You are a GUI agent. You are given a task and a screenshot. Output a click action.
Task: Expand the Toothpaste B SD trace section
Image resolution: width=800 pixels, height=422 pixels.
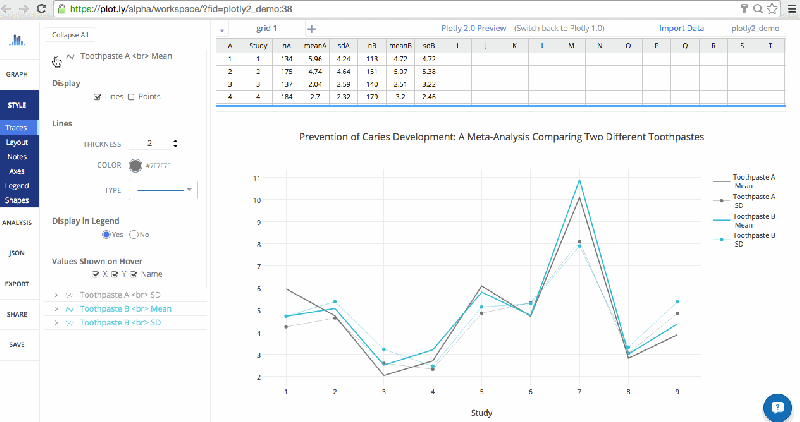click(x=56, y=322)
